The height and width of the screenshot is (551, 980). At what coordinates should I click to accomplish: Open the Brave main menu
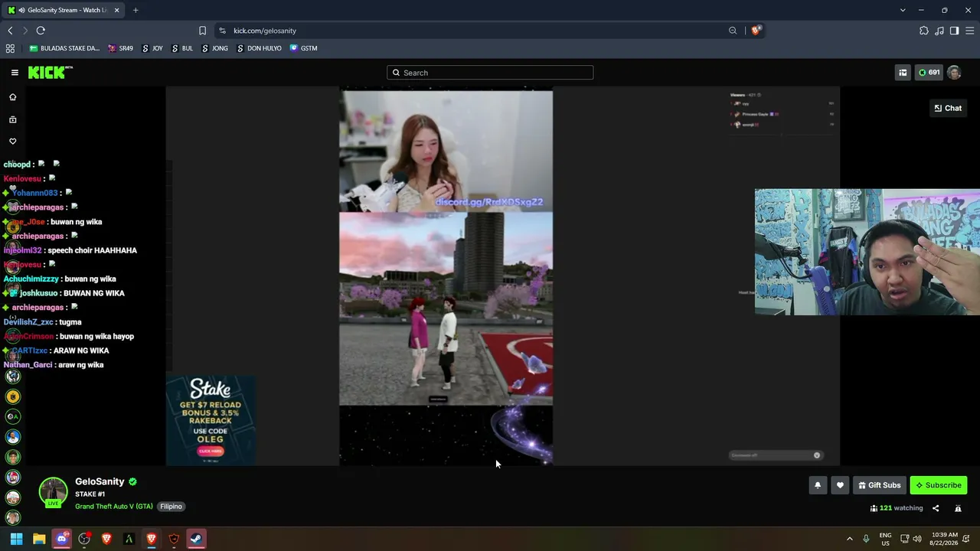[969, 31]
